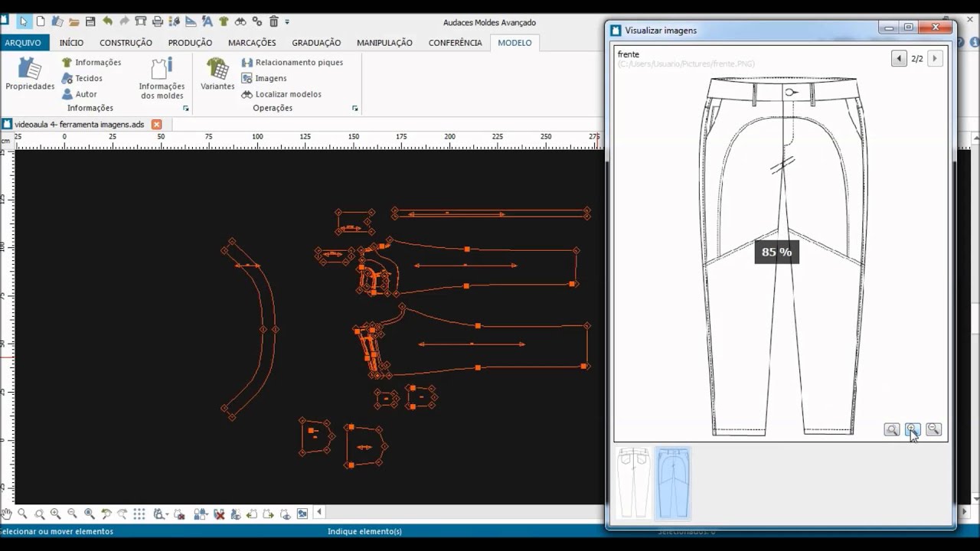The width and height of the screenshot is (980, 551).
Task: Print using the printer icon
Action: [x=157, y=21]
